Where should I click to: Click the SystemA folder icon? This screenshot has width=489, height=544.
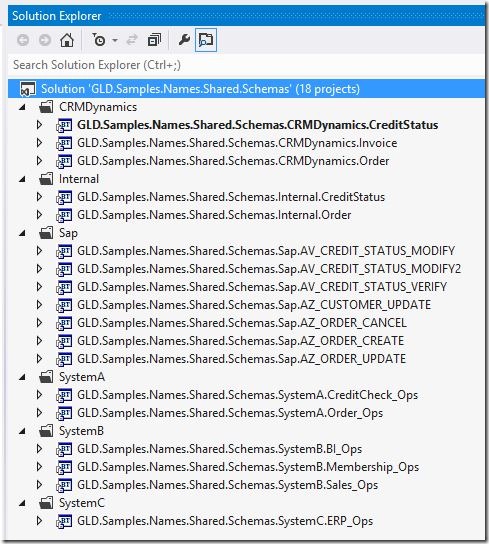46,377
